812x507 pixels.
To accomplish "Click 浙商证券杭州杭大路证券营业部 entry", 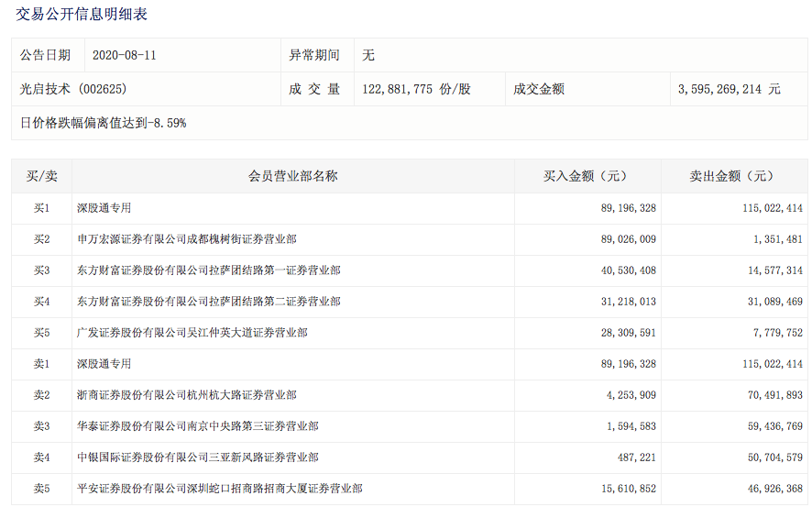I will coord(187,395).
